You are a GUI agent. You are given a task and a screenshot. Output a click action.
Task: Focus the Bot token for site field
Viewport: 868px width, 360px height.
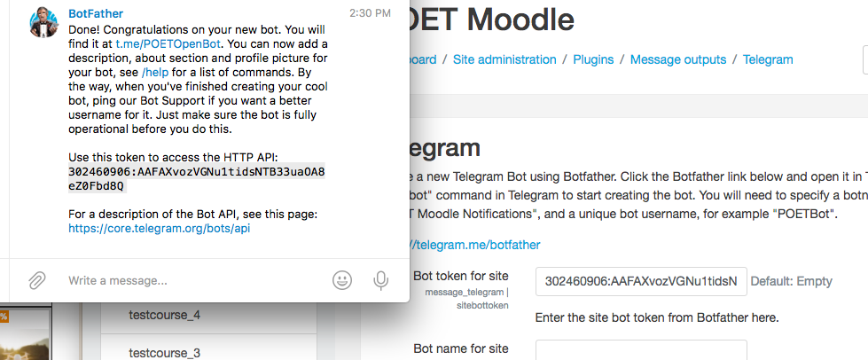click(x=641, y=281)
